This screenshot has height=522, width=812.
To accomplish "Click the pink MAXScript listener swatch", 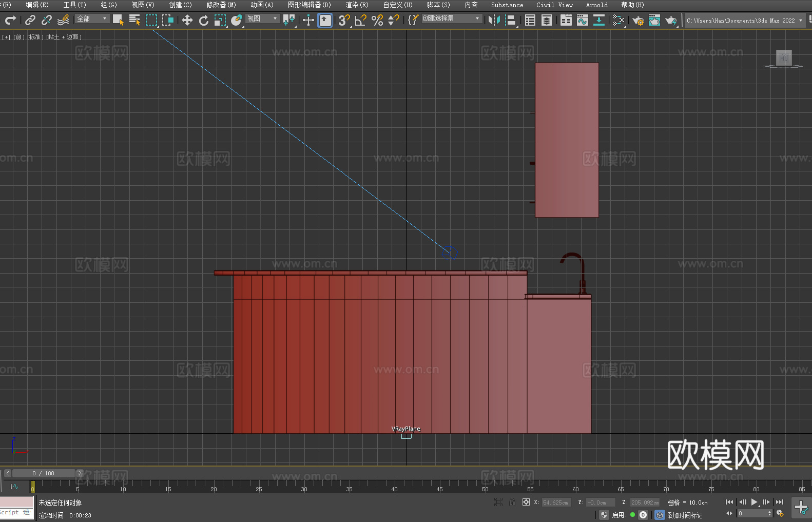I will coord(17,502).
